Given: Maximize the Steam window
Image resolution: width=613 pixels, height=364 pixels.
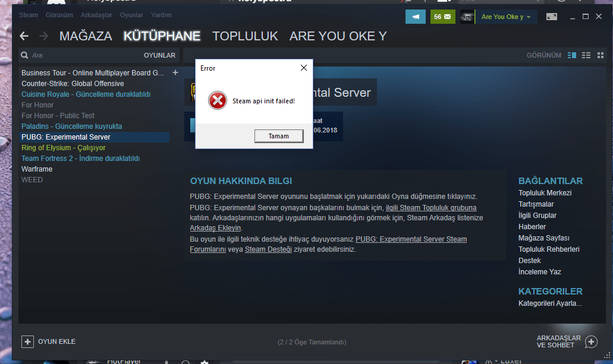Looking at the screenshot, I should (x=586, y=17).
